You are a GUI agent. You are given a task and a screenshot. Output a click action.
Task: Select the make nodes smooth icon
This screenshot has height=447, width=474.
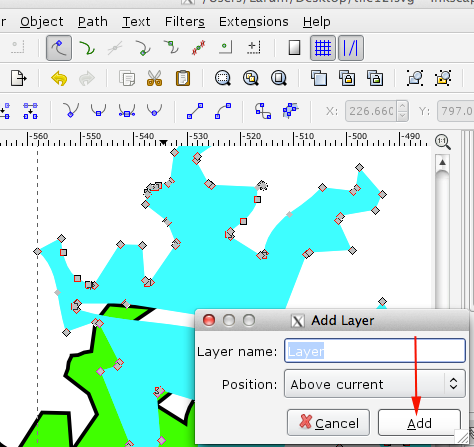coord(99,110)
